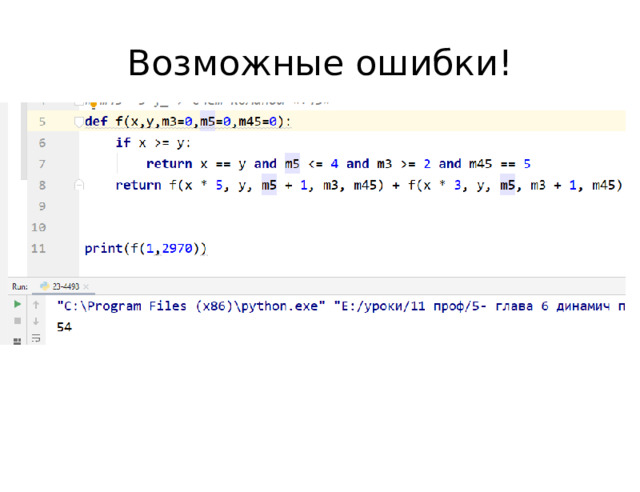Click the Stop square in Run panel
The height and width of the screenshot is (492, 640).
[x=17, y=321]
